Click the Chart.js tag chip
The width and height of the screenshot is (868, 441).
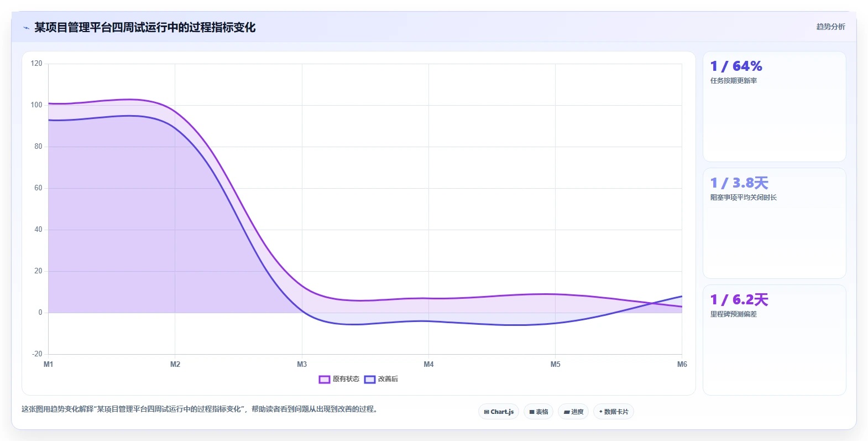coord(499,412)
